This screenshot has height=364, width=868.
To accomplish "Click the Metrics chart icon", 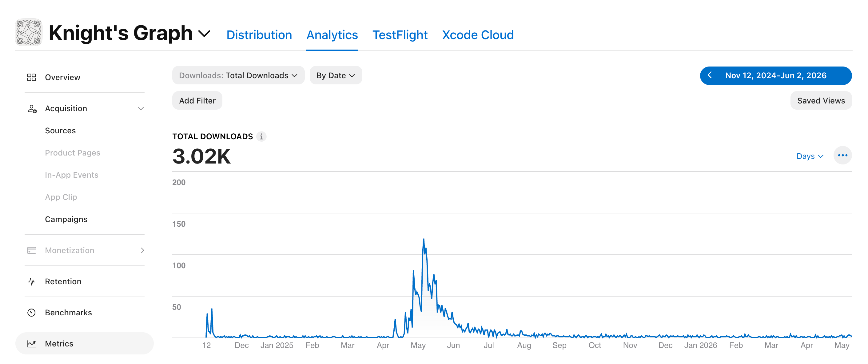I will pos(31,343).
